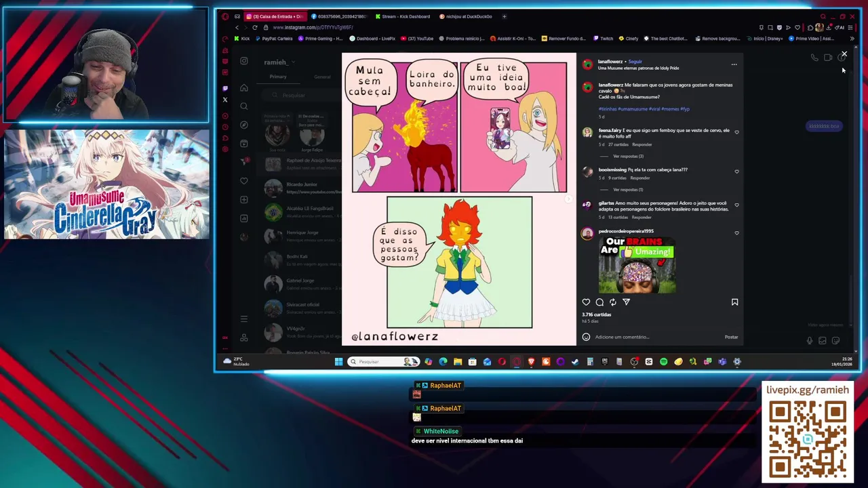
Task: Click the 3.716 curtidas likes count
Action: click(x=596, y=314)
